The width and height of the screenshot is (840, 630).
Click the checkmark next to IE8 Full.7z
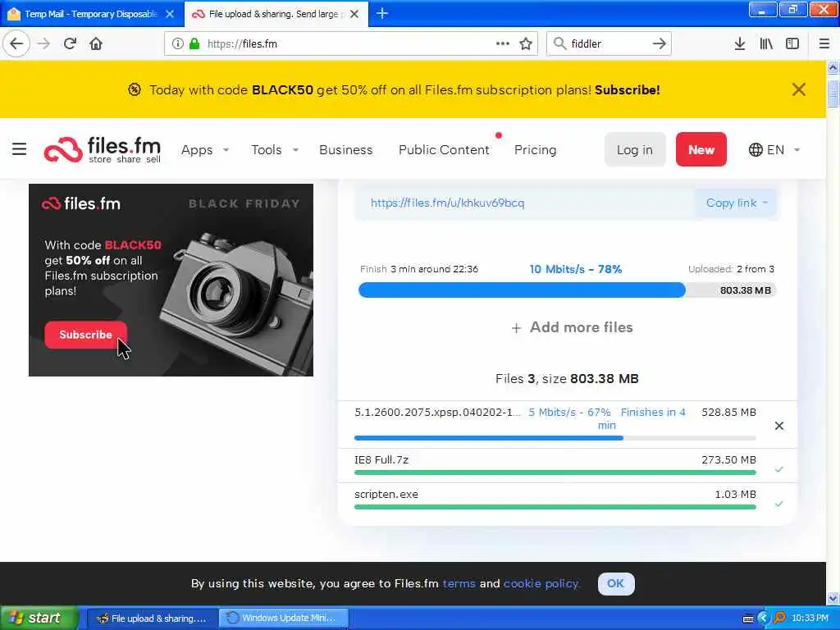779,469
